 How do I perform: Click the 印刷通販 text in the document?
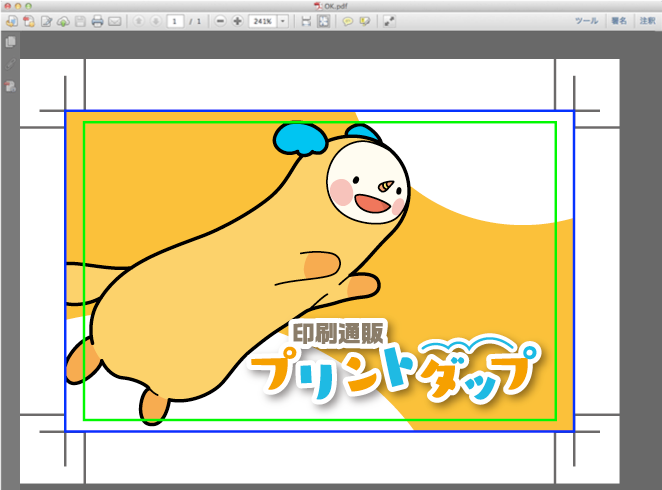(338, 333)
